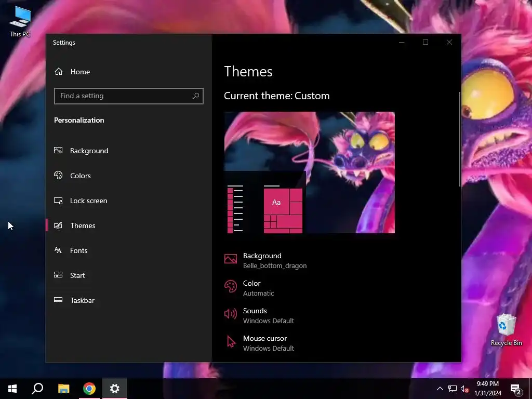Maximize the Settings window
Image resolution: width=532 pixels, height=399 pixels.
coord(425,42)
